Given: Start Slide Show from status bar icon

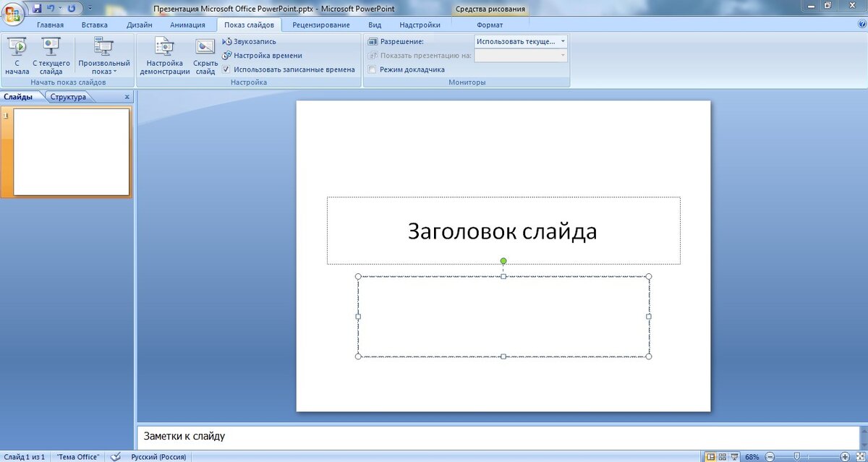Looking at the screenshot, I should tap(735, 456).
